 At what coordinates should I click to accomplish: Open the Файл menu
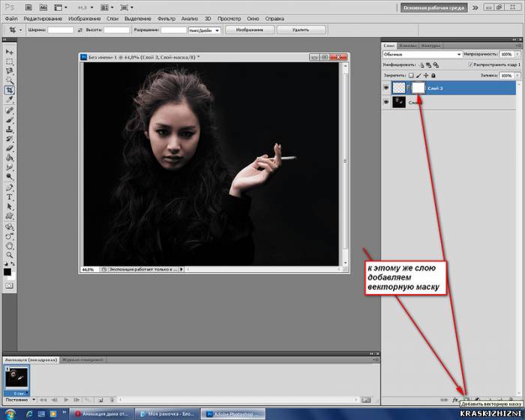[11, 19]
